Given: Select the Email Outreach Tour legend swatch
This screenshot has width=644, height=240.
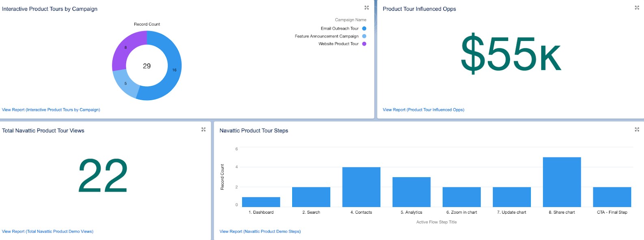Looking at the screenshot, I should point(364,28).
